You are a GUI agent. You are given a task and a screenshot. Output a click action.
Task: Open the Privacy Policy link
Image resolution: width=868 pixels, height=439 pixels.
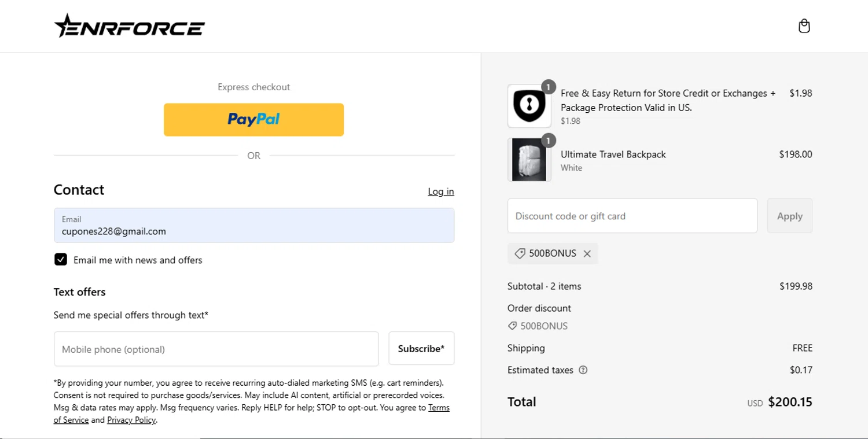pos(131,420)
